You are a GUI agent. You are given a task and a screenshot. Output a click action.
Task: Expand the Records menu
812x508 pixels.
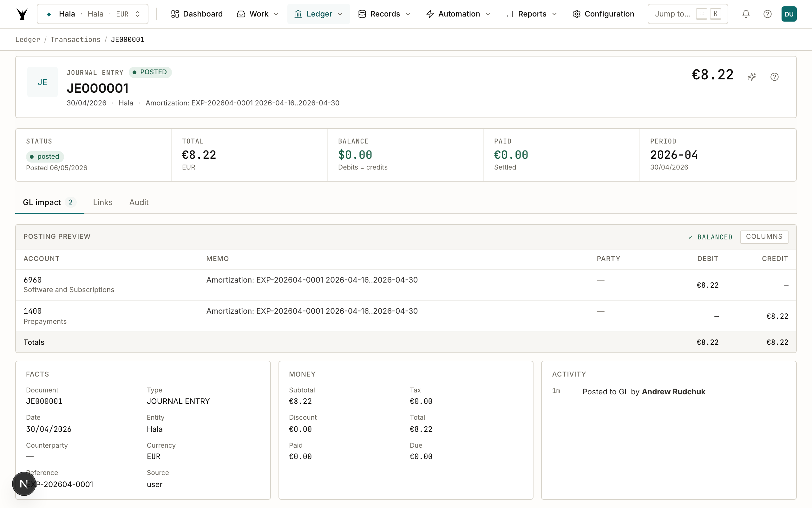(x=384, y=14)
